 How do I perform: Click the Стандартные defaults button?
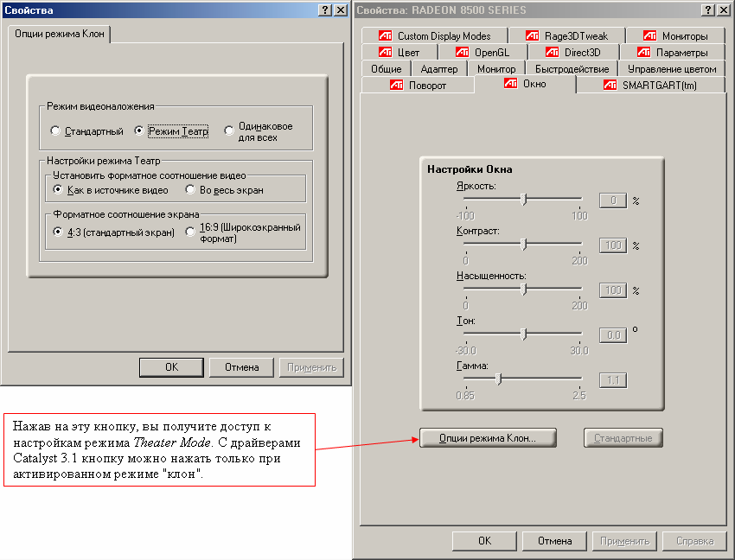[623, 438]
